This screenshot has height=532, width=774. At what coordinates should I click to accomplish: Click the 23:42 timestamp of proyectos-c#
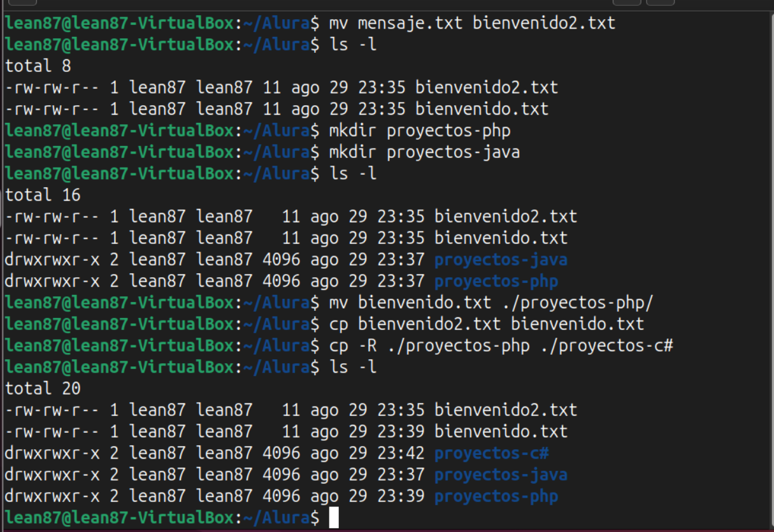click(400, 454)
